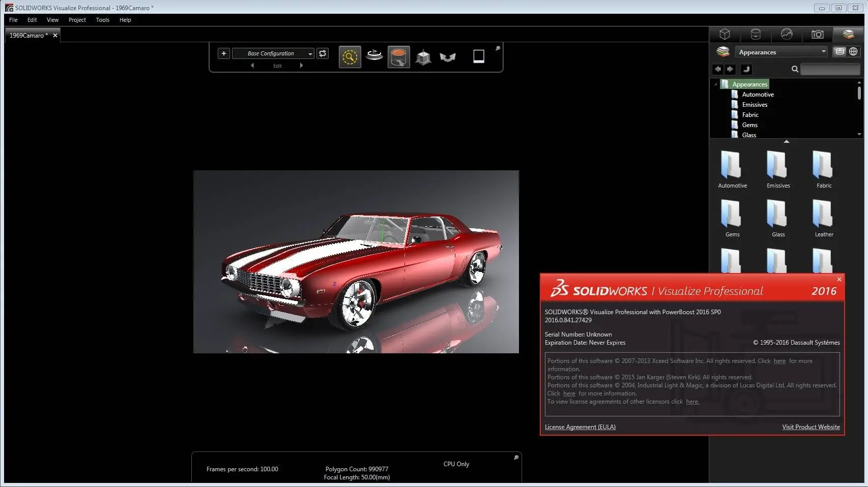The width and height of the screenshot is (868, 487).
Task: Open the Edit menu
Action: click(32, 20)
